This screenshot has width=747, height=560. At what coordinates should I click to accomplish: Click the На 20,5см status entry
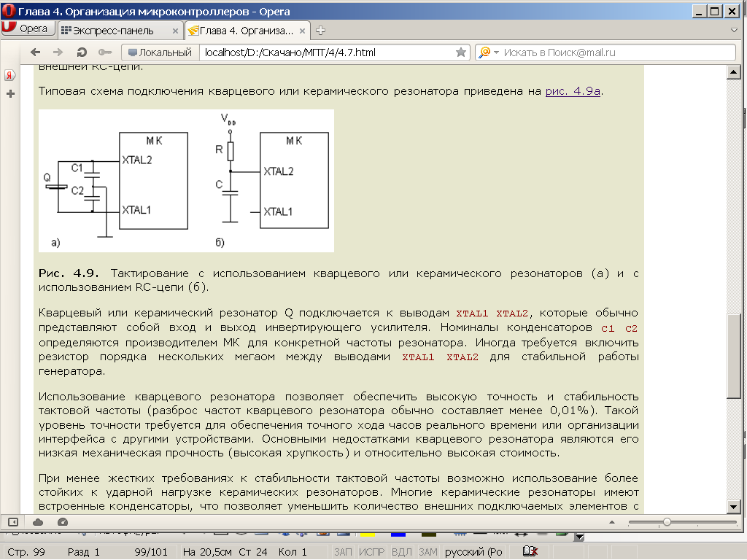(207, 552)
